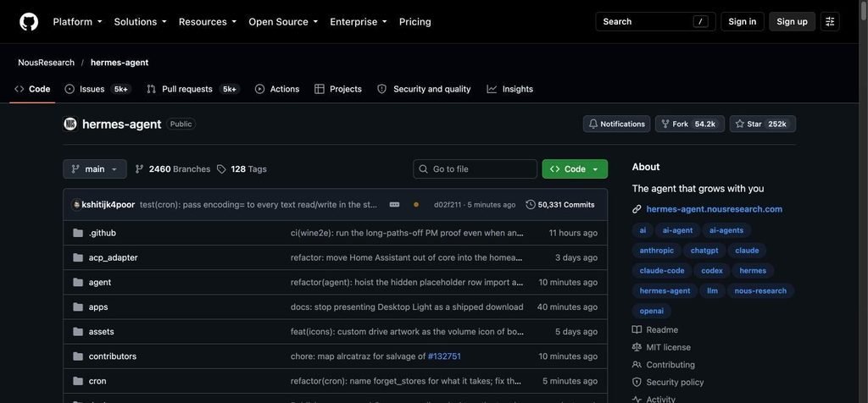Open the acp_adapter folder name

click(114, 257)
